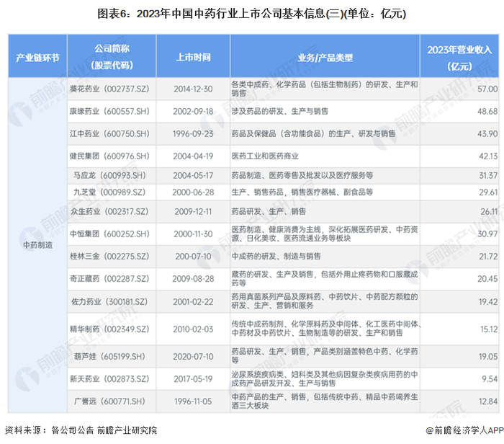This screenshot has width=504, height=444.
Task: Click revenue value 19.42
Action: point(488,302)
